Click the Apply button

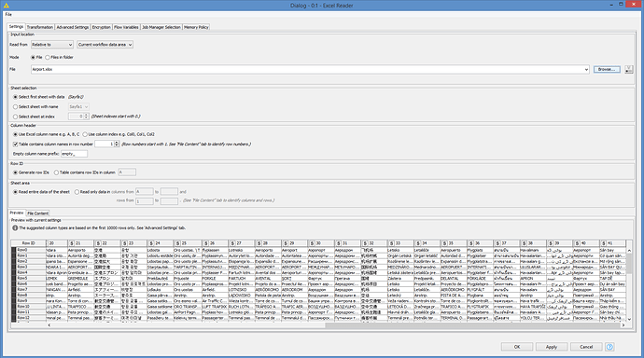click(x=552, y=347)
